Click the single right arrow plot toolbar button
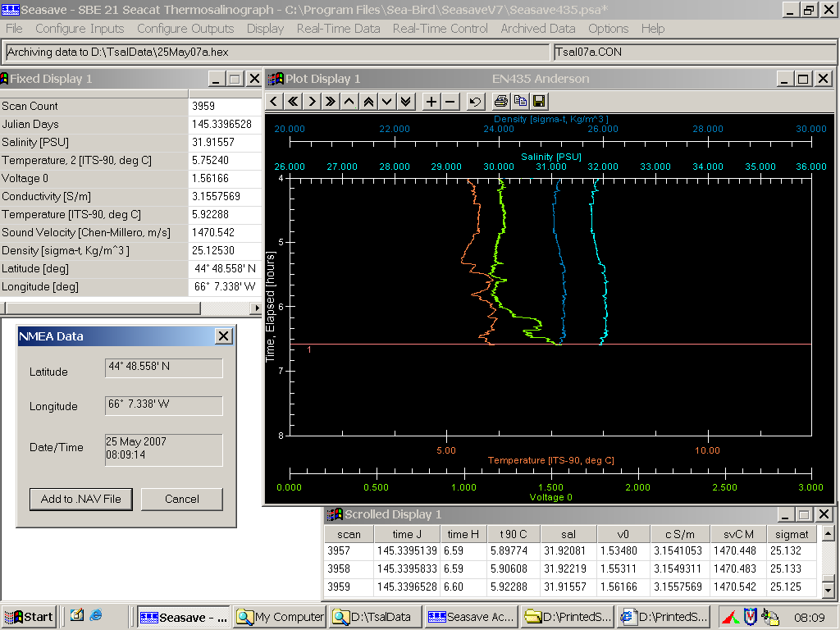840x630 pixels. pos(312,101)
